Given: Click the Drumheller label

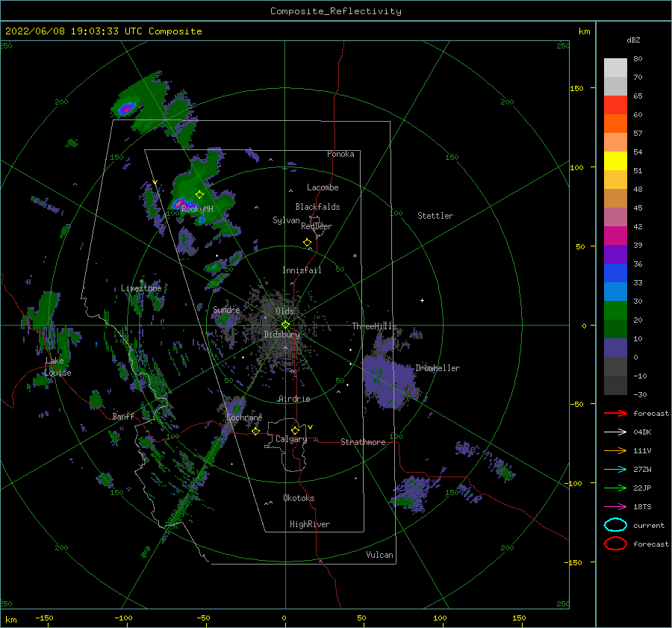Looking at the screenshot, I should (x=438, y=368).
